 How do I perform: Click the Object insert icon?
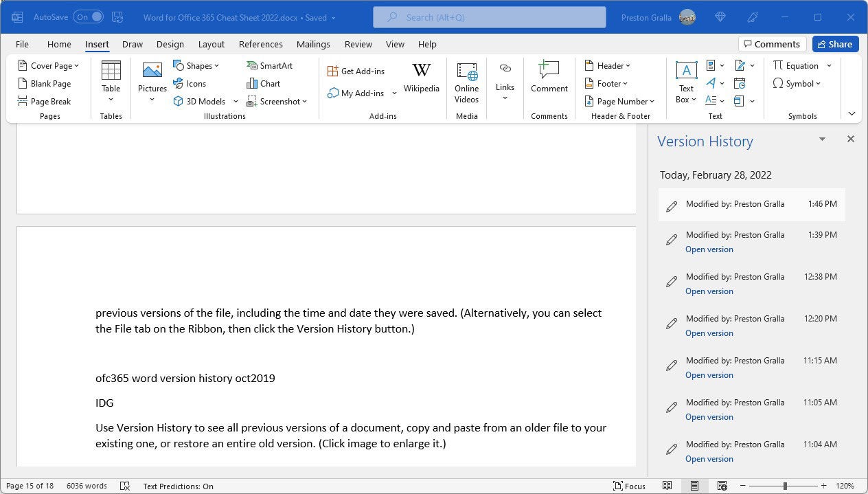tap(739, 102)
